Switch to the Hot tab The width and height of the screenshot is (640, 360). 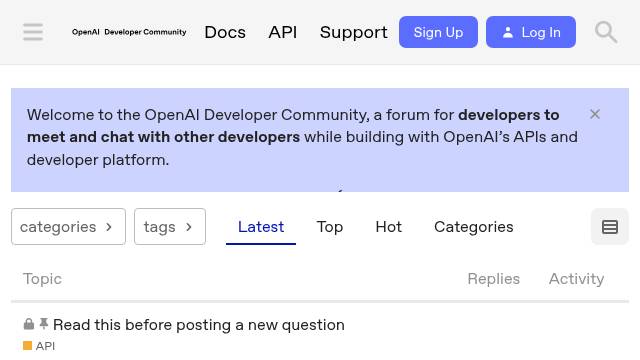coord(389,227)
